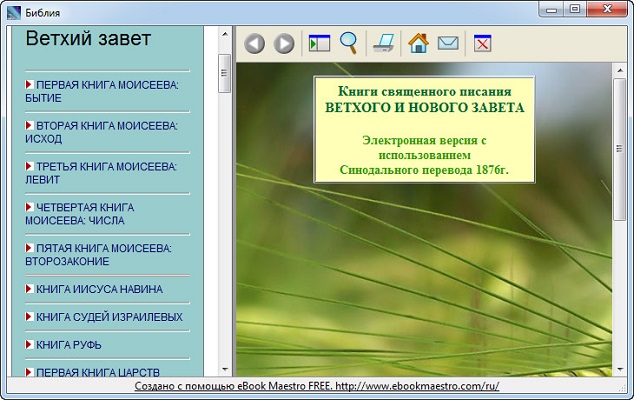Maximize the Библия window
The width and height of the screenshot is (634, 400).
click(575, 9)
